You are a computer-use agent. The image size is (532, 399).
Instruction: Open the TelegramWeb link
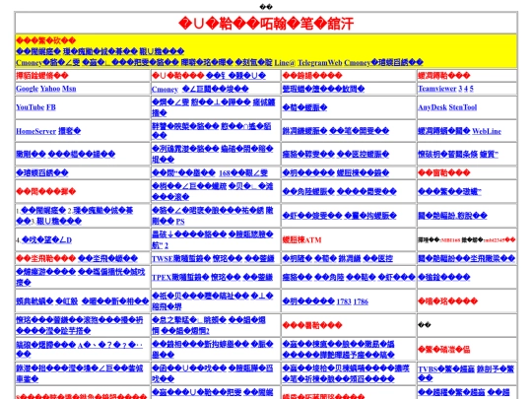(320, 62)
